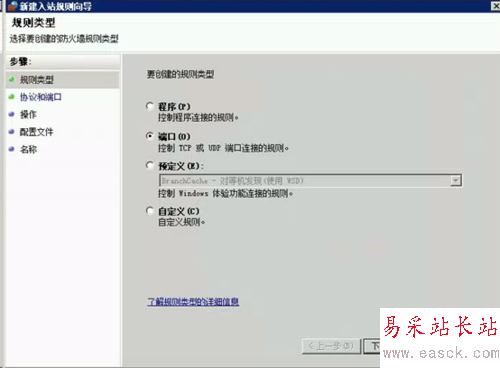Select 操作 step in steps list
The height and width of the screenshot is (368, 500).
click(28, 114)
